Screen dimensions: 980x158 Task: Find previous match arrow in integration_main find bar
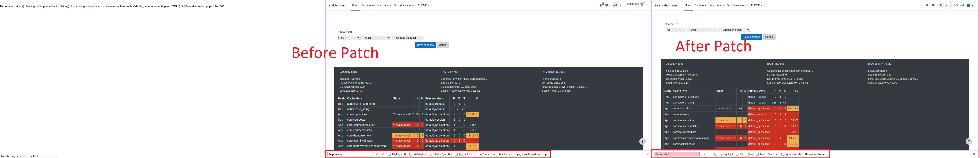tap(704, 154)
